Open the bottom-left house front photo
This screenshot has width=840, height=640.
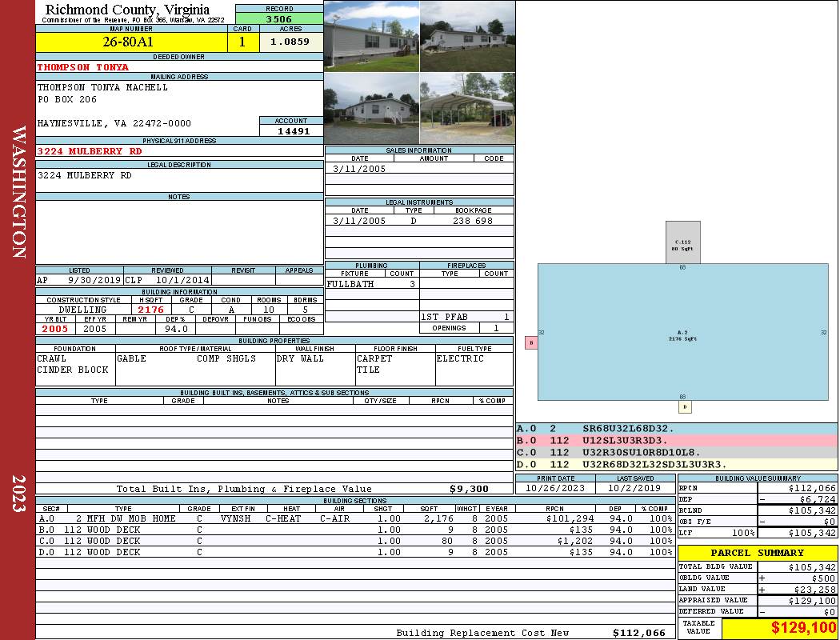(x=371, y=108)
